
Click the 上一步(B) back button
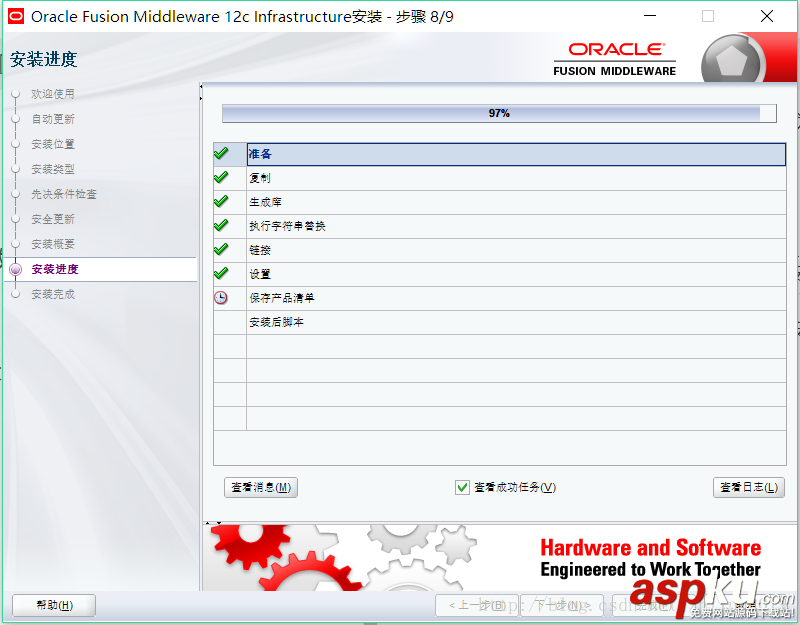[477, 605]
